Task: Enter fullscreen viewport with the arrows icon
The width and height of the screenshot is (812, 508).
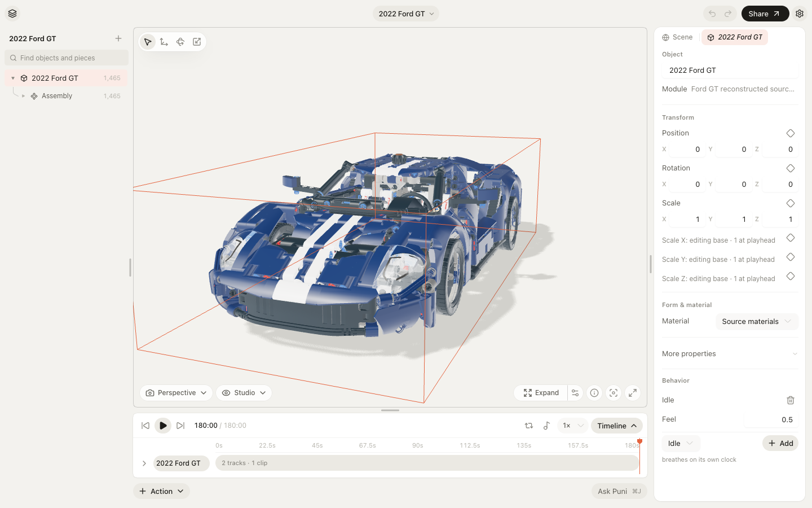Action: click(x=633, y=393)
